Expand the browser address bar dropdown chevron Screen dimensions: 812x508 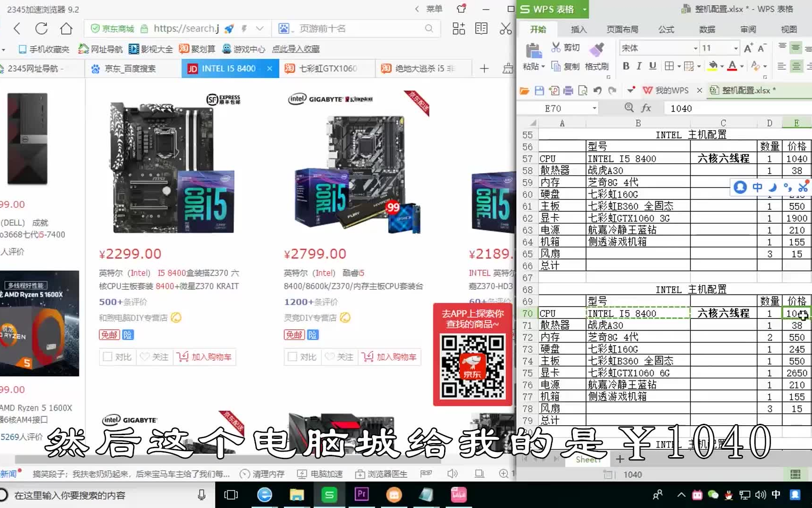click(x=259, y=29)
